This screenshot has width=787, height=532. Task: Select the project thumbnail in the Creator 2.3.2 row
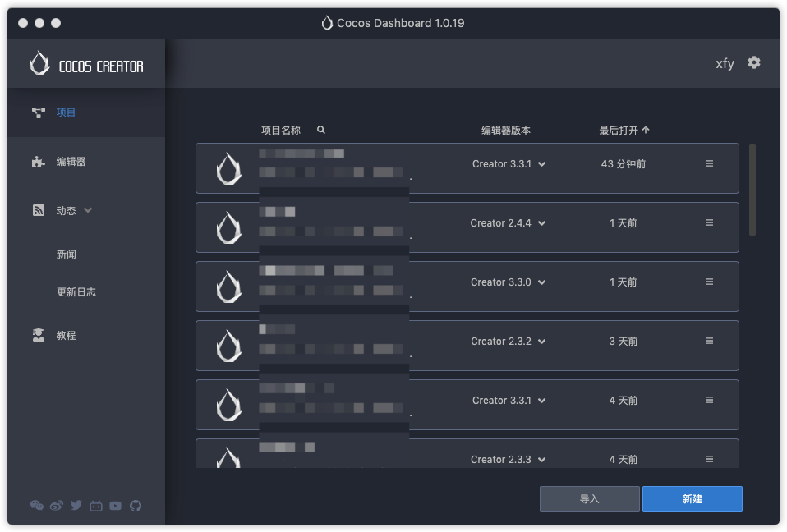(x=229, y=346)
